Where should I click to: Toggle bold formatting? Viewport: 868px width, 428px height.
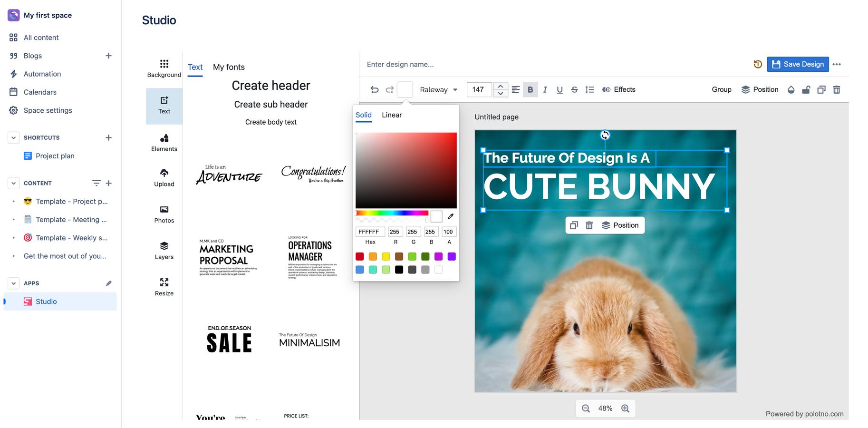530,89
